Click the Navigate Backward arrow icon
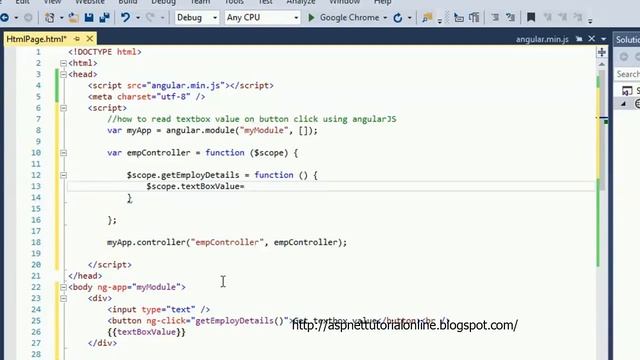 tap(5, 18)
